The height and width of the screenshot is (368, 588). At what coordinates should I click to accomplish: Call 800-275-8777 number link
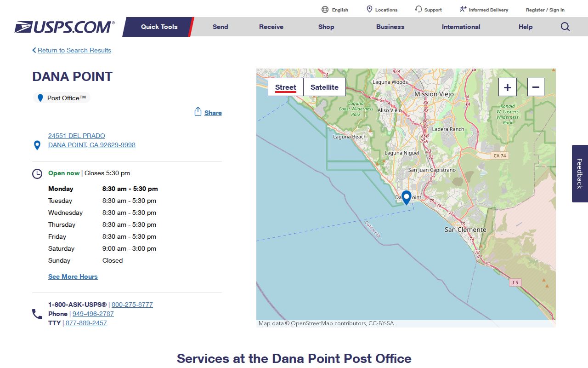click(x=132, y=305)
